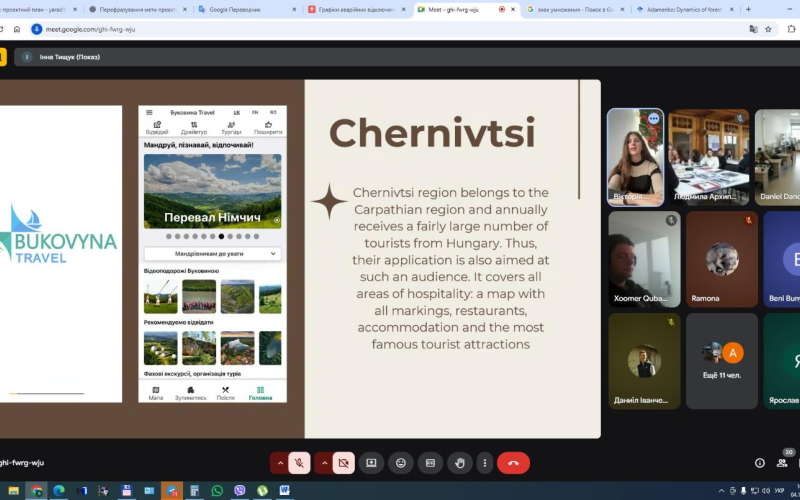Expand video settings arrow beside camera
800x500 pixels.
click(x=324, y=463)
